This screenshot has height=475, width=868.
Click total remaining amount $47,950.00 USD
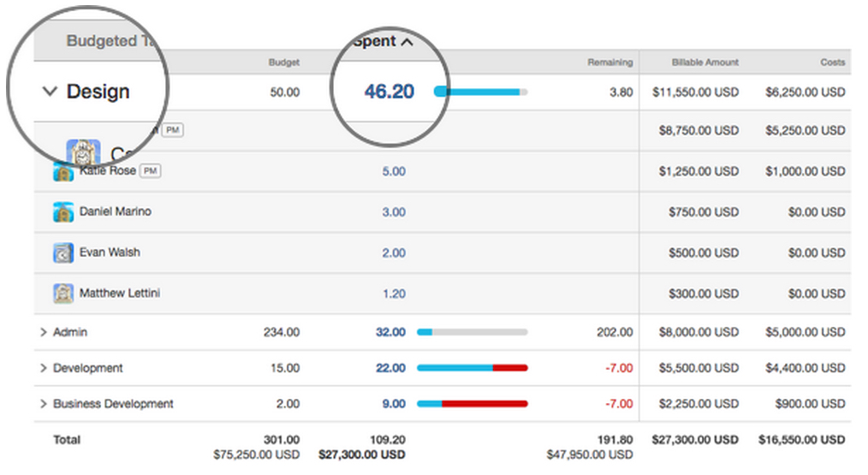tap(590, 455)
